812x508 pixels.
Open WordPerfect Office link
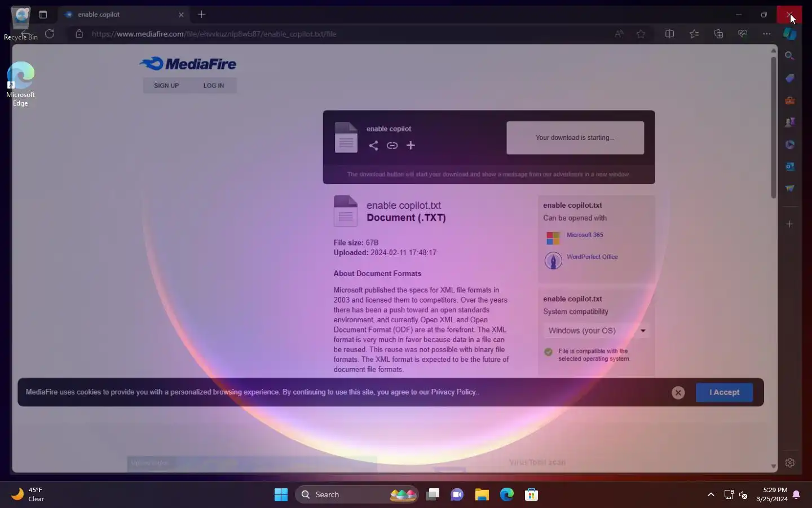pyautogui.click(x=592, y=257)
